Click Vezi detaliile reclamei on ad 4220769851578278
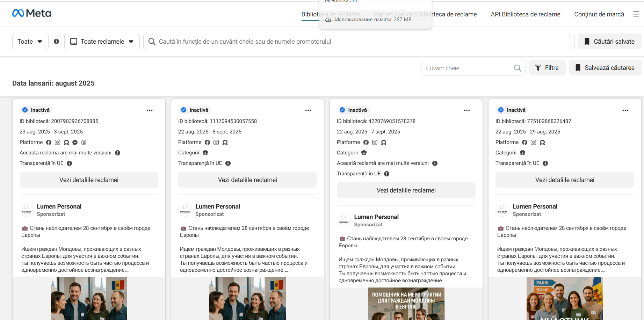Viewport: 644px width, 320px height. click(406, 190)
